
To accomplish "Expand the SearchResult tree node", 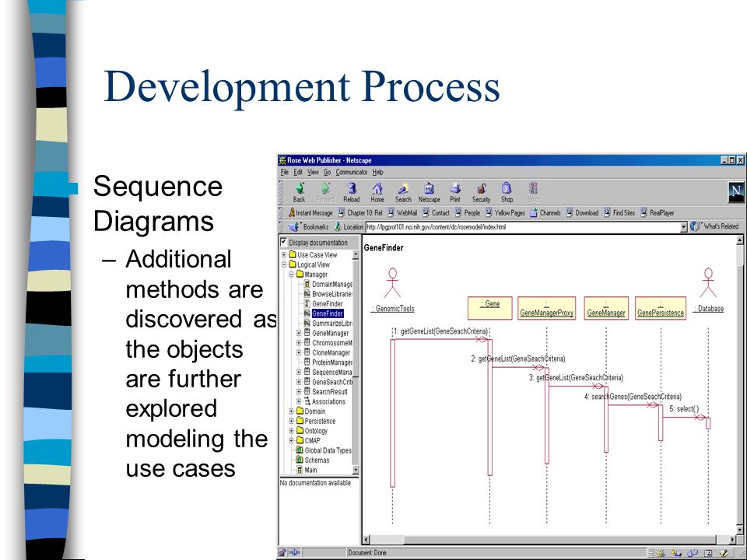I will tap(299, 391).
